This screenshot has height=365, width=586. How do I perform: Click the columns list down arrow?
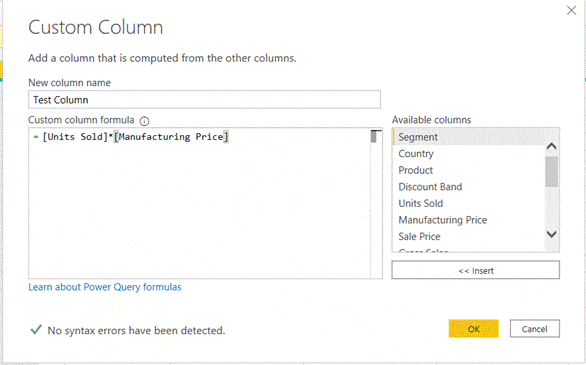click(552, 234)
